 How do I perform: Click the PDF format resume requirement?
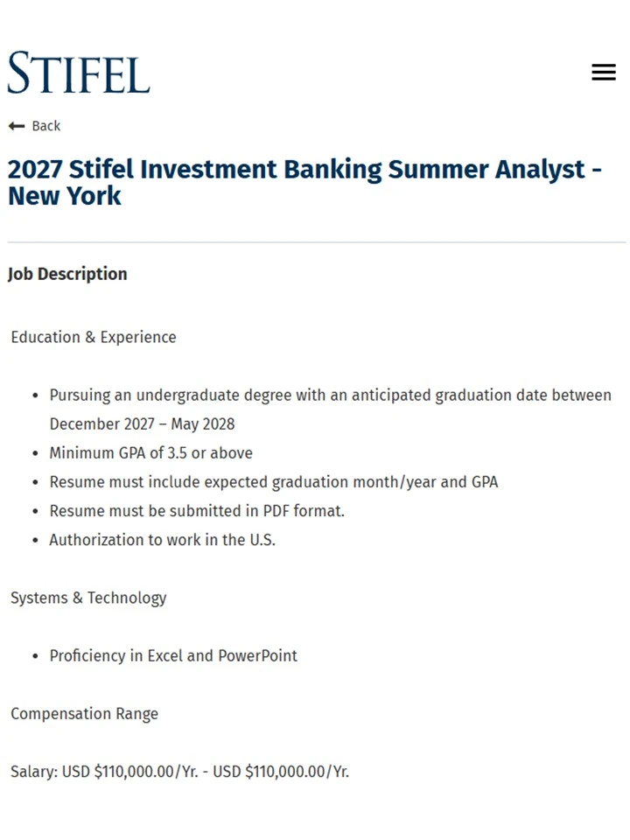coord(197,511)
